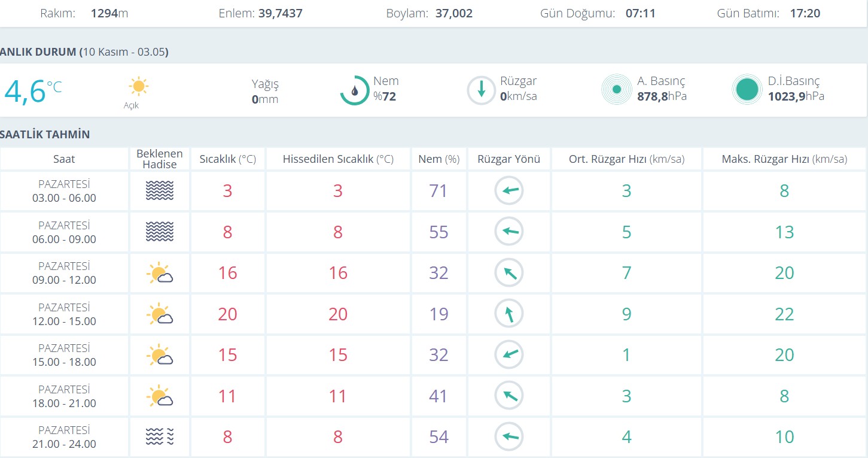This screenshot has width=868, height=458.
Task: Click the fog icon for 03.00 - 06.00
Action: pos(159,191)
